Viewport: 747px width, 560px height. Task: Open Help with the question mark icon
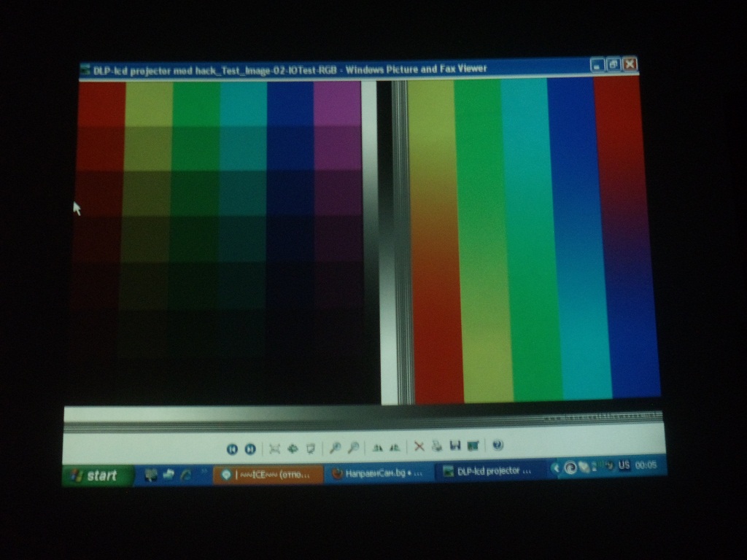coord(498,445)
